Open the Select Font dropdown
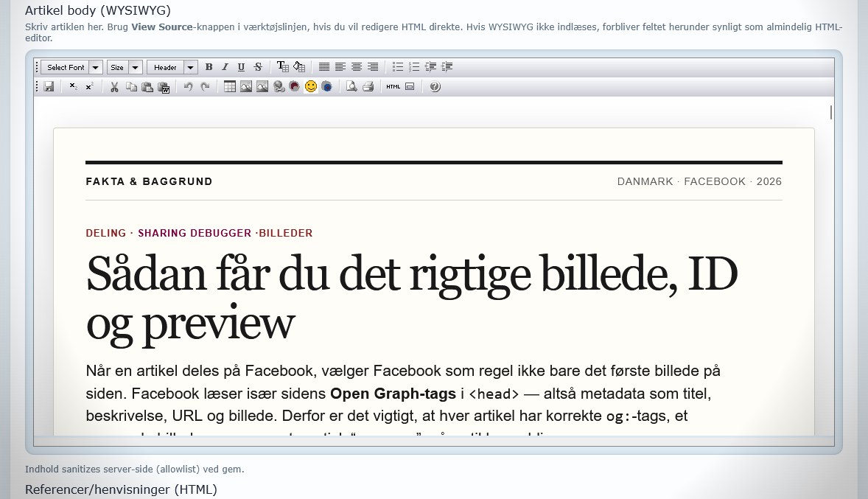868x499 pixels. [72, 67]
